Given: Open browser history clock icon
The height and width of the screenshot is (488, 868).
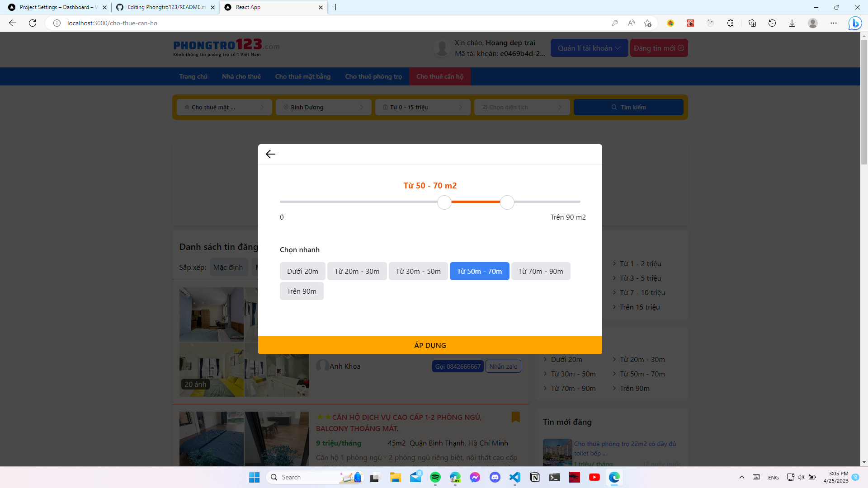Looking at the screenshot, I should click(772, 23).
